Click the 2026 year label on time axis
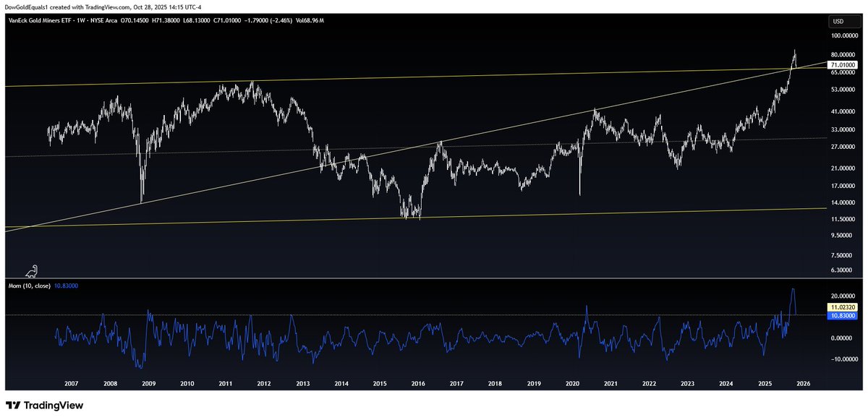Viewport: 868px width, 420px height. click(804, 384)
